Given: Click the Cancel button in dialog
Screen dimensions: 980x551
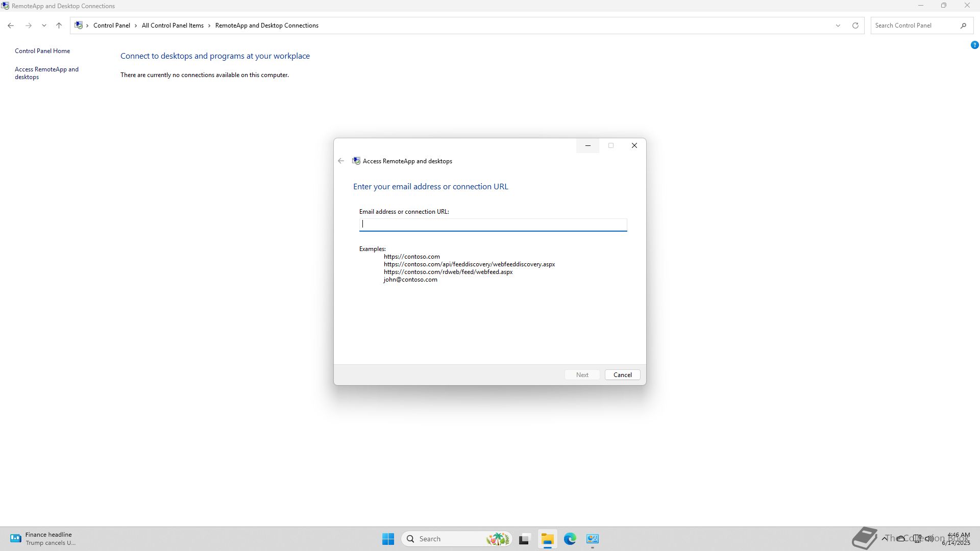Looking at the screenshot, I should [622, 374].
